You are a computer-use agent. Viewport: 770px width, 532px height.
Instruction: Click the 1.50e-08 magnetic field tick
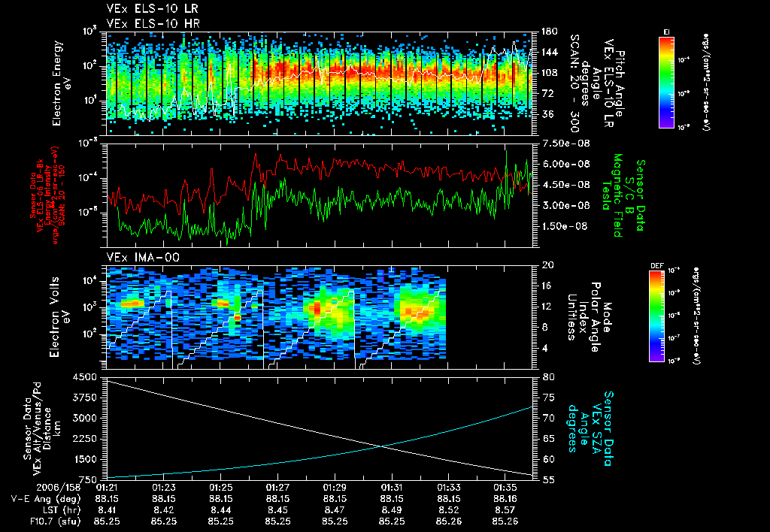coord(566,226)
